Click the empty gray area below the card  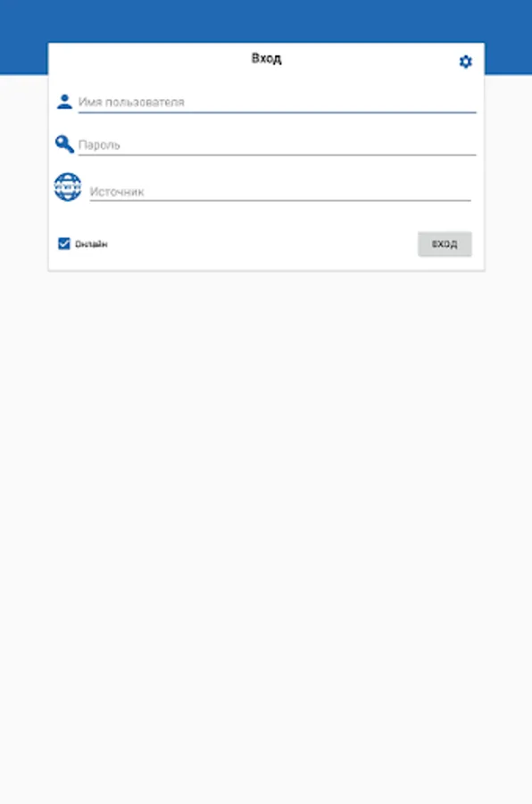tap(266, 533)
